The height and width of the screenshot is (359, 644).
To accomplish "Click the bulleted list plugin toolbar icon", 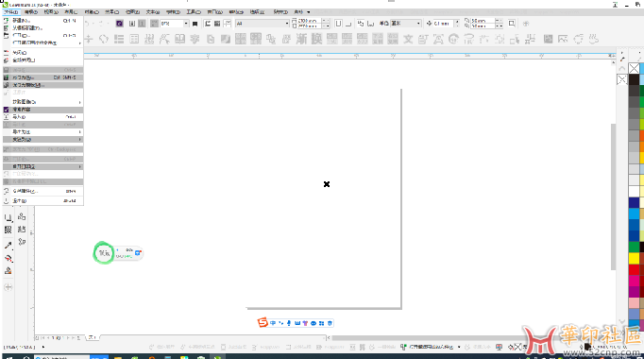I will click(x=119, y=39).
